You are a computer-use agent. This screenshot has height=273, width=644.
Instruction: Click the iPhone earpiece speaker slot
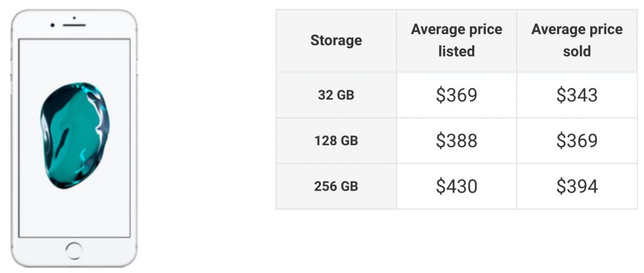tap(74, 25)
